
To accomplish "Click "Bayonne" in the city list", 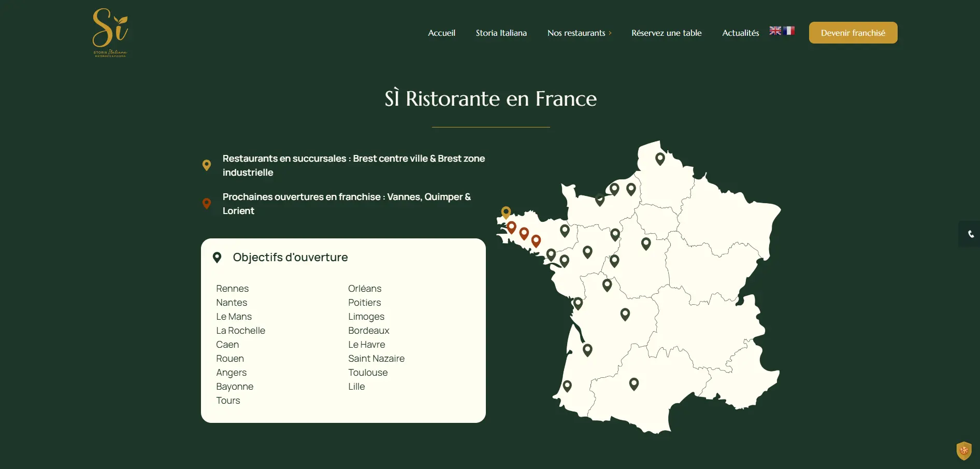I will click(235, 387).
